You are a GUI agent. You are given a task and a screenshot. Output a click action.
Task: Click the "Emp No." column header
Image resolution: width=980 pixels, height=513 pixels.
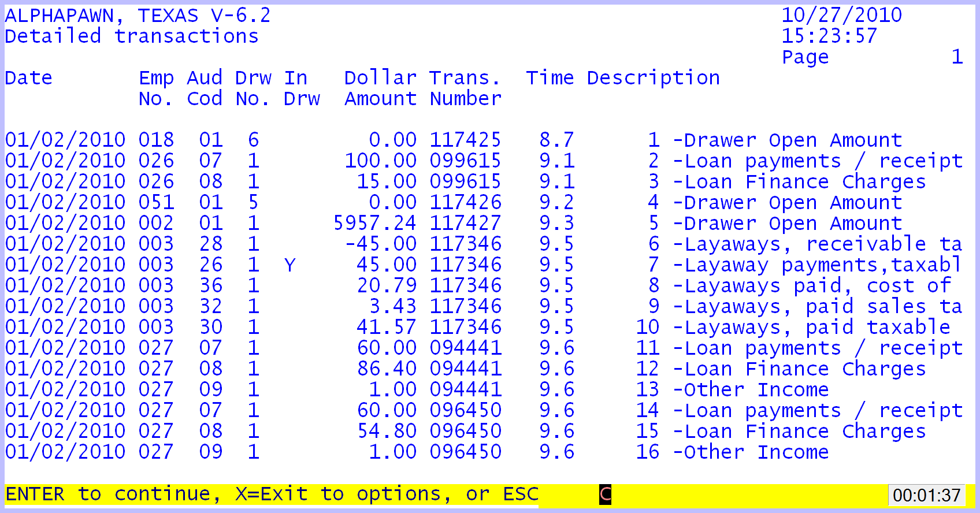(x=156, y=88)
